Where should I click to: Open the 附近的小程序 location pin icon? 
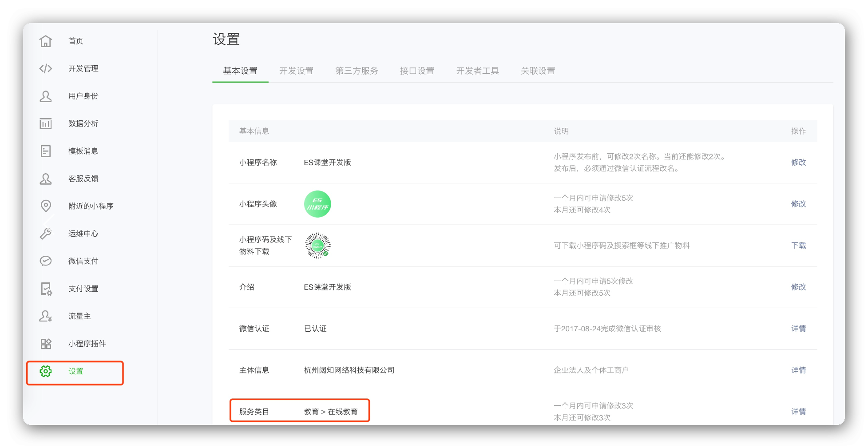[46, 206]
